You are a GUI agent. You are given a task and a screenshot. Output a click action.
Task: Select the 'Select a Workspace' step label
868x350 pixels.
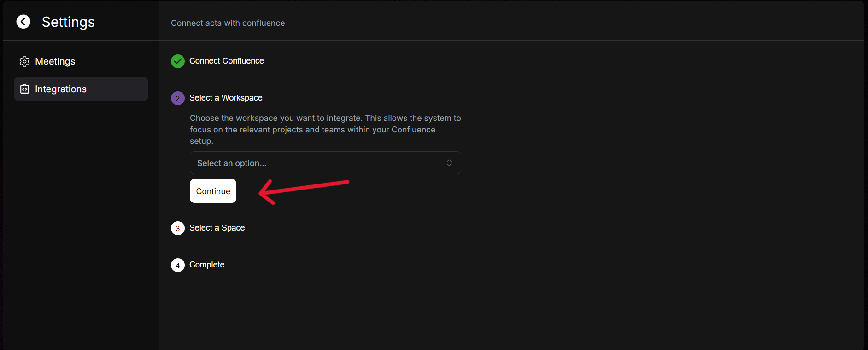pyautogui.click(x=226, y=98)
